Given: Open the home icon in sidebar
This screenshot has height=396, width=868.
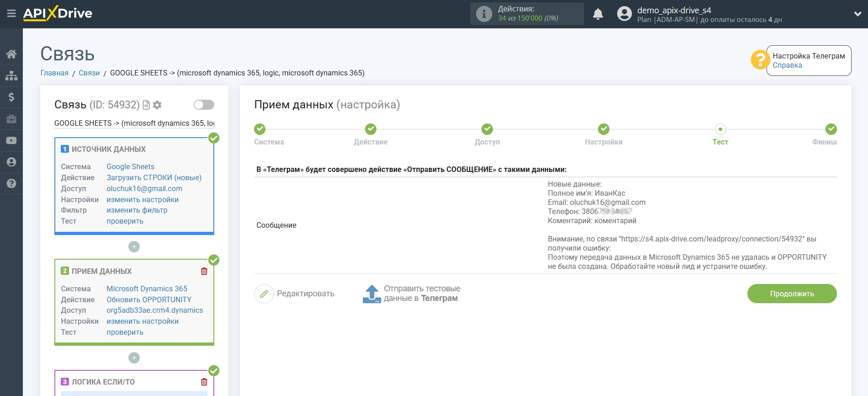Looking at the screenshot, I should [11, 54].
